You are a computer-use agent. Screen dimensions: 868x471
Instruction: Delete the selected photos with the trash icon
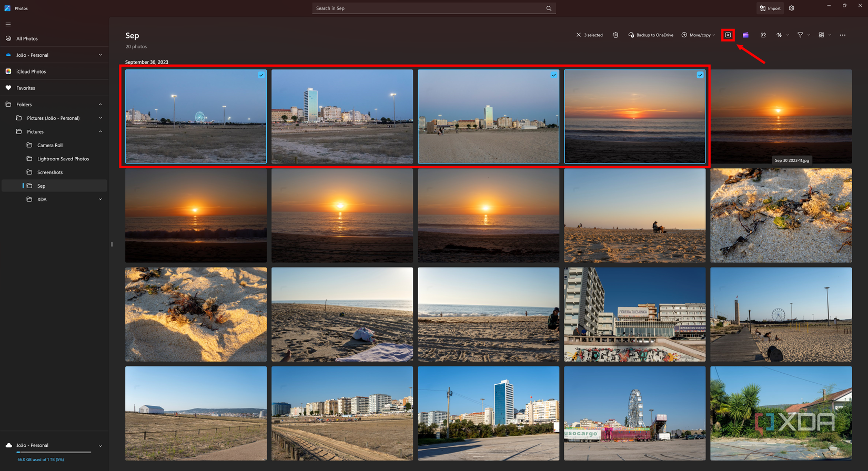(615, 35)
